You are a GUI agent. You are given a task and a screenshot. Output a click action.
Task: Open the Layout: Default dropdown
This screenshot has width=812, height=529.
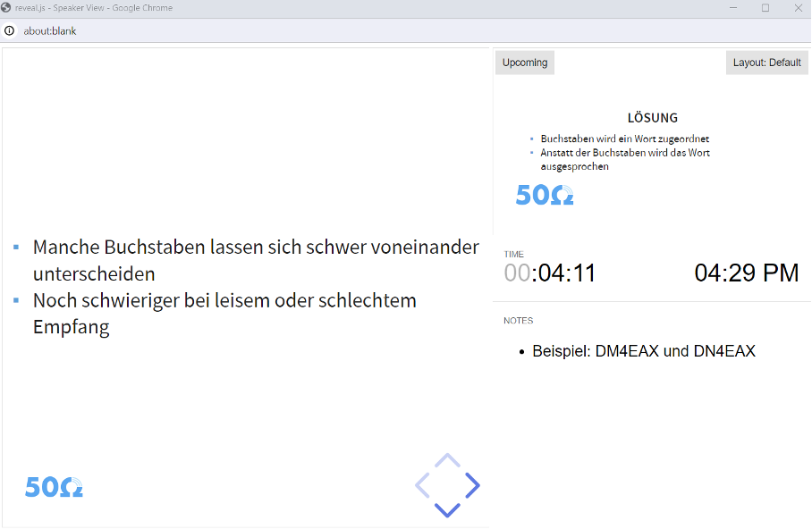765,62
